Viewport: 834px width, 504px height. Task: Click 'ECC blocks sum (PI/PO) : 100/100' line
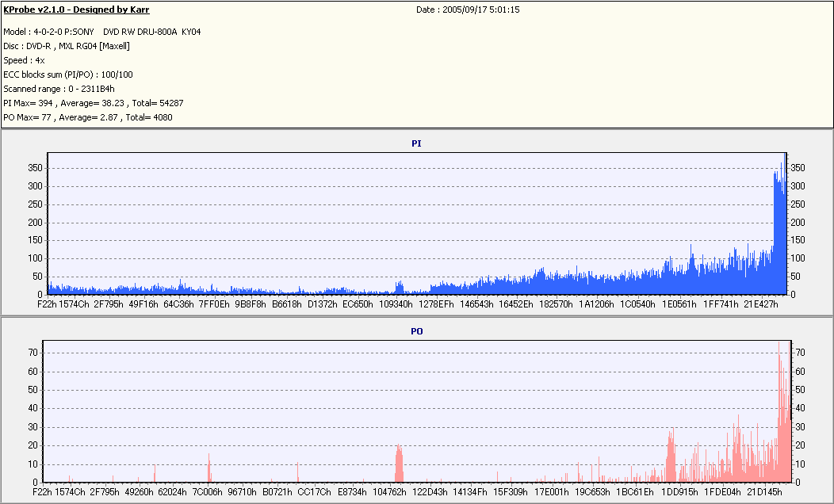coord(68,74)
